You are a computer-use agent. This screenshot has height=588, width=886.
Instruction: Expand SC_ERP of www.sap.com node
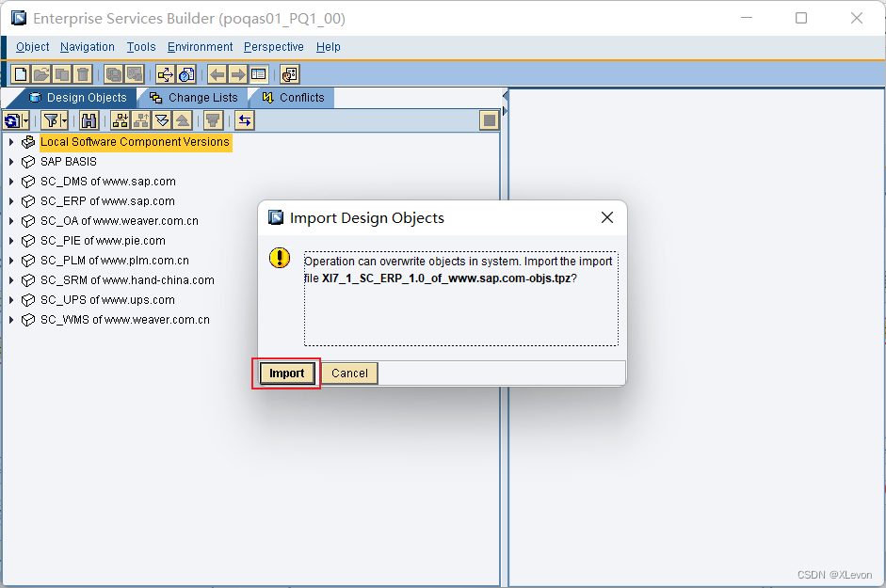[x=11, y=201]
